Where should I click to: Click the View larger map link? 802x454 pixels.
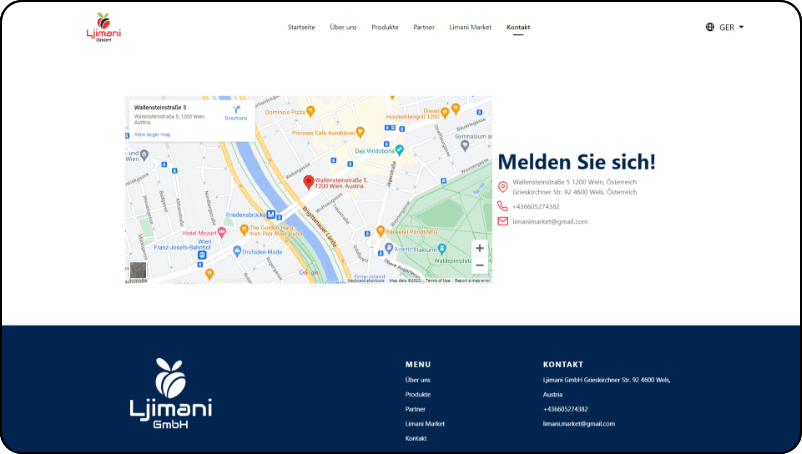[x=153, y=134]
